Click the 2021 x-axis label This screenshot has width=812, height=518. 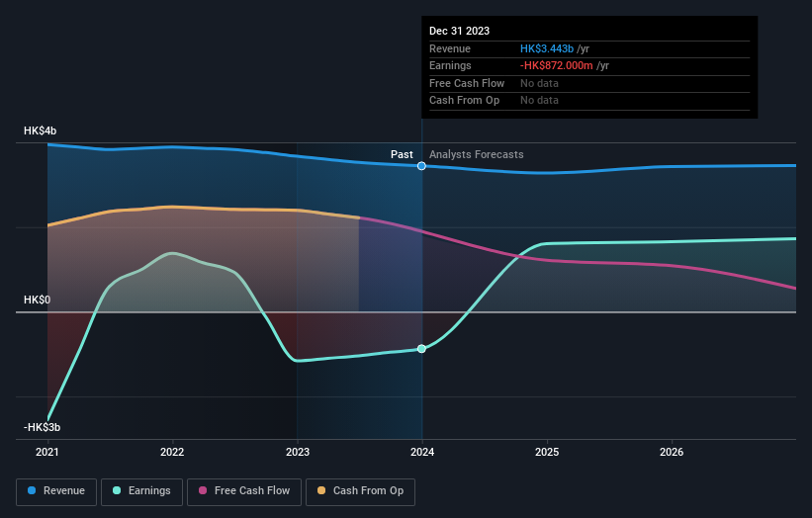47,452
